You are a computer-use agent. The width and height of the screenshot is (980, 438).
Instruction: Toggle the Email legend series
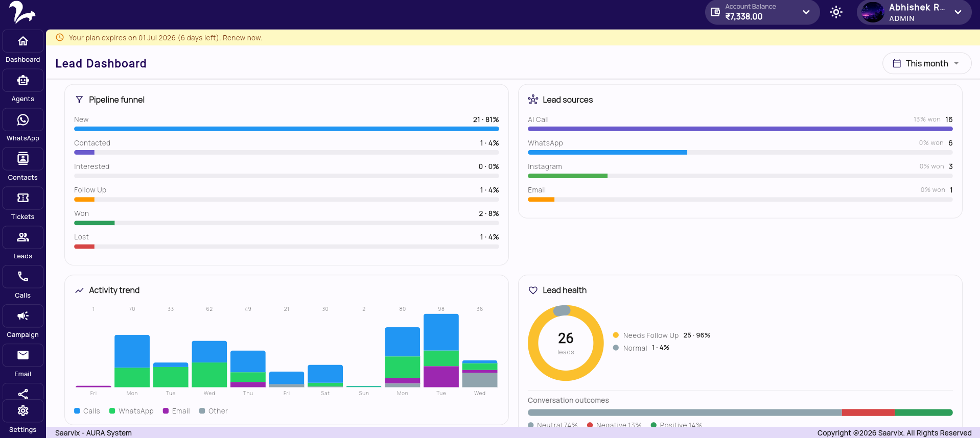[176, 411]
